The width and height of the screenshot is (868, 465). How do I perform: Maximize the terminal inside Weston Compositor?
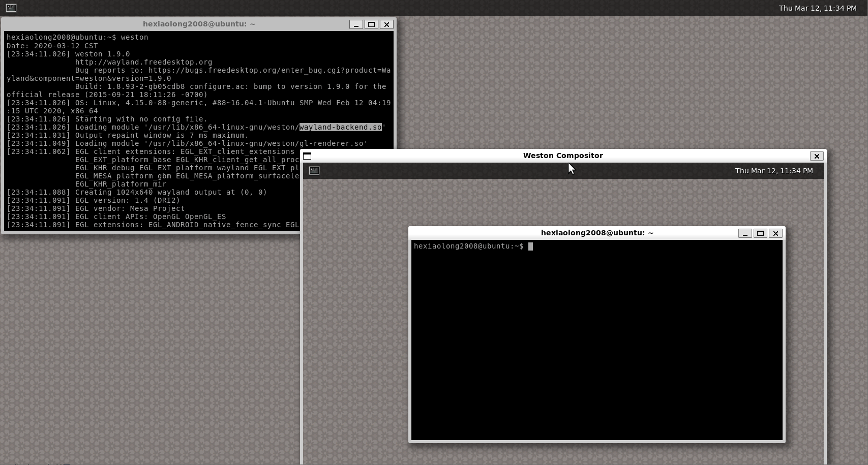760,233
